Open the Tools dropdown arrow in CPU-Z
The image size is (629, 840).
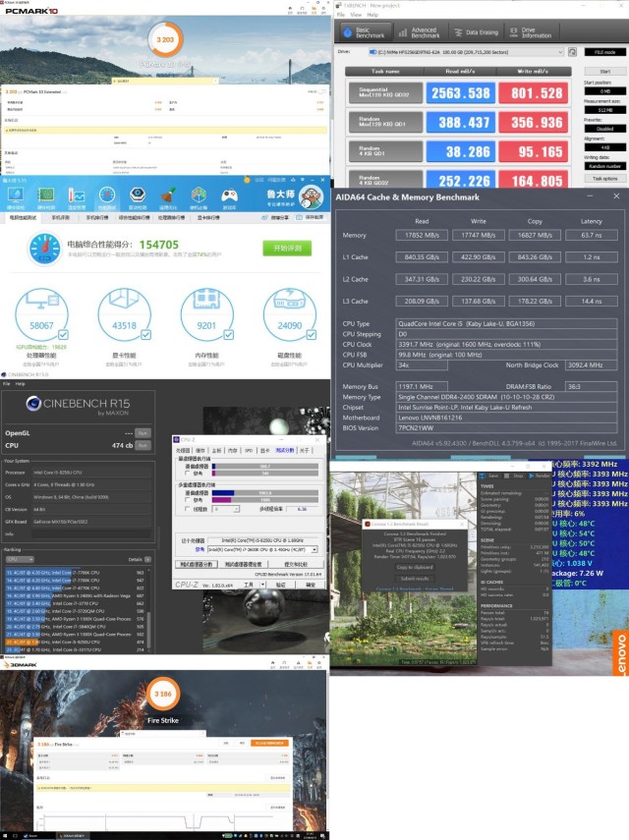tap(262, 585)
